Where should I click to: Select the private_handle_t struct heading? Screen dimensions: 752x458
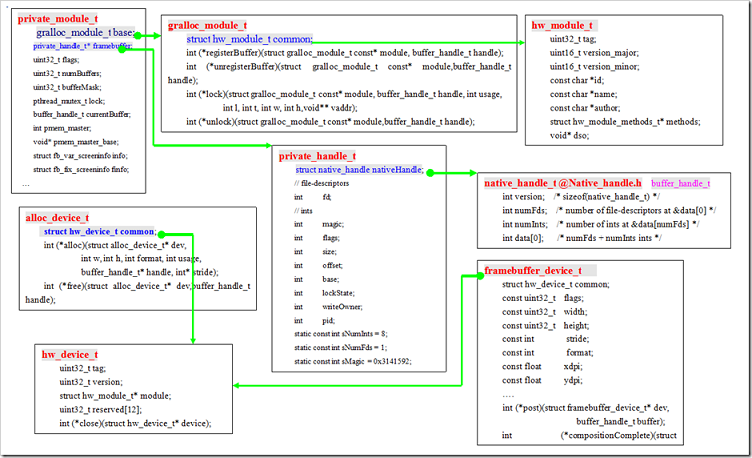coord(317,156)
